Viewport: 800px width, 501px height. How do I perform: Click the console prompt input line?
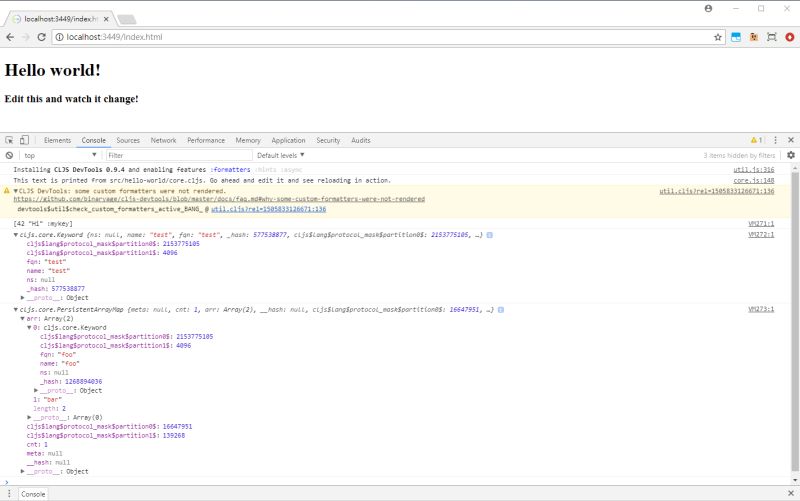(398, 482)
